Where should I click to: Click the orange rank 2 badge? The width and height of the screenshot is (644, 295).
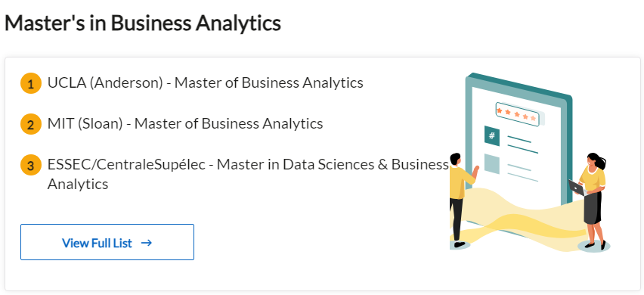pyautogui.click(x=31, y=124)
